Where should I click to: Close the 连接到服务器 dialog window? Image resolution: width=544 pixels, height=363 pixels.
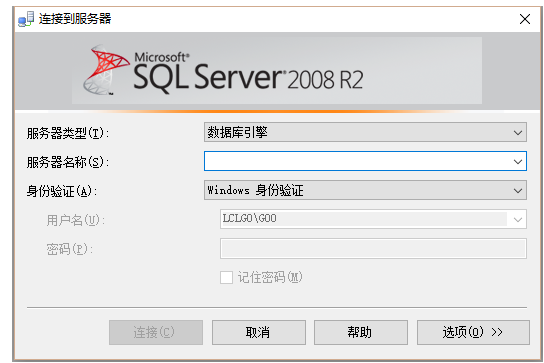525,19
